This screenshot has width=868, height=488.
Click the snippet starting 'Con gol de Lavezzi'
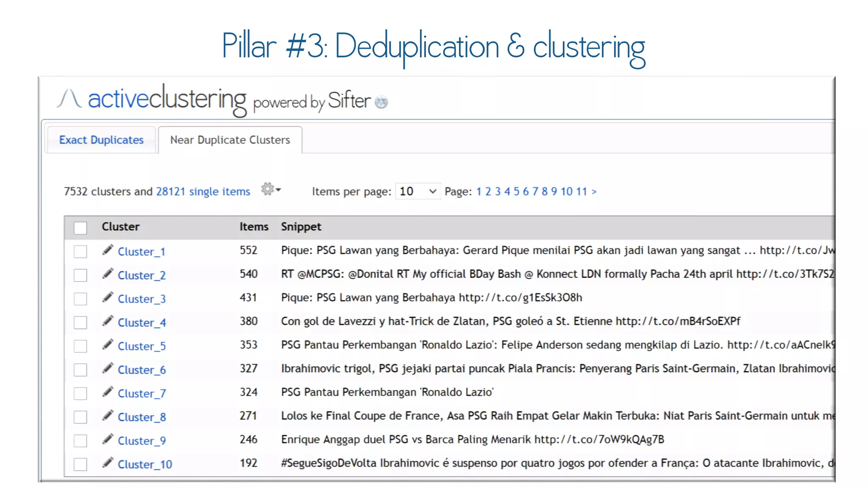click(x=511, y=321)
